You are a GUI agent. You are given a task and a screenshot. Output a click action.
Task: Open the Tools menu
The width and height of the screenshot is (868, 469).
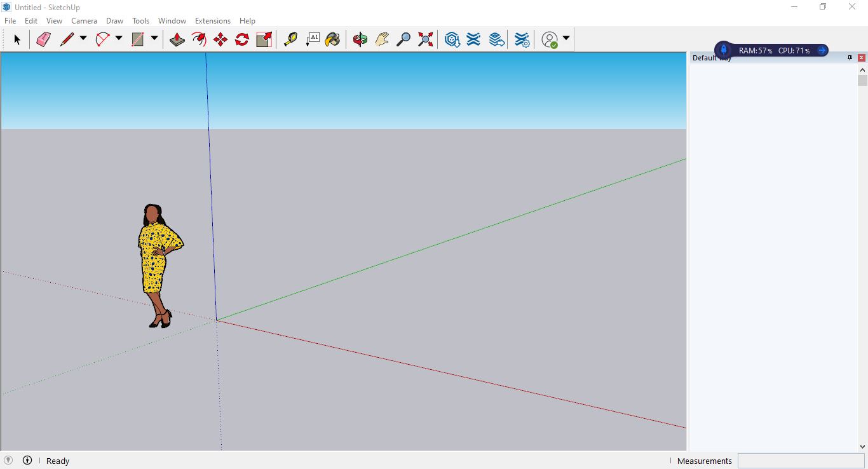point(140,21)
